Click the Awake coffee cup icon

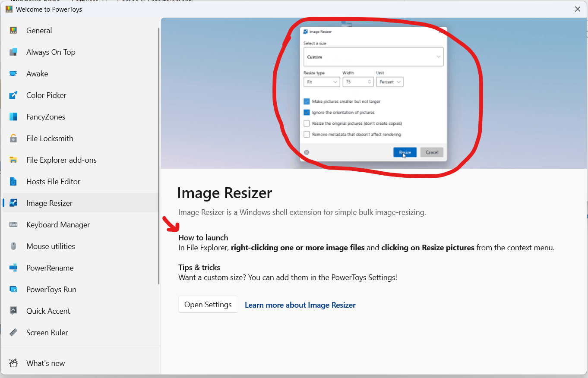coord(13,74)
